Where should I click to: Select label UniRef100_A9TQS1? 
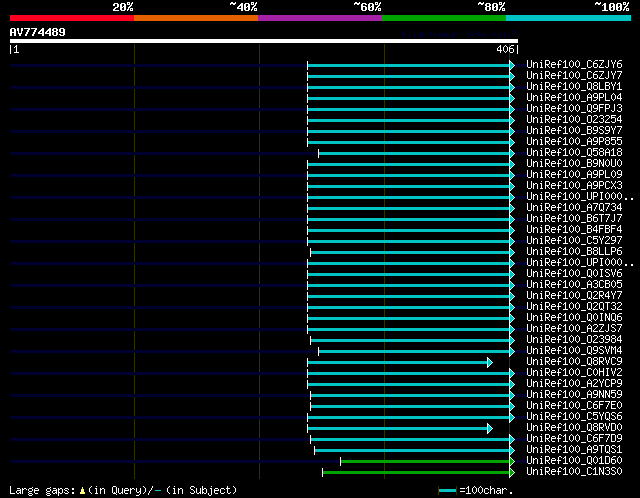click(574, 450)
